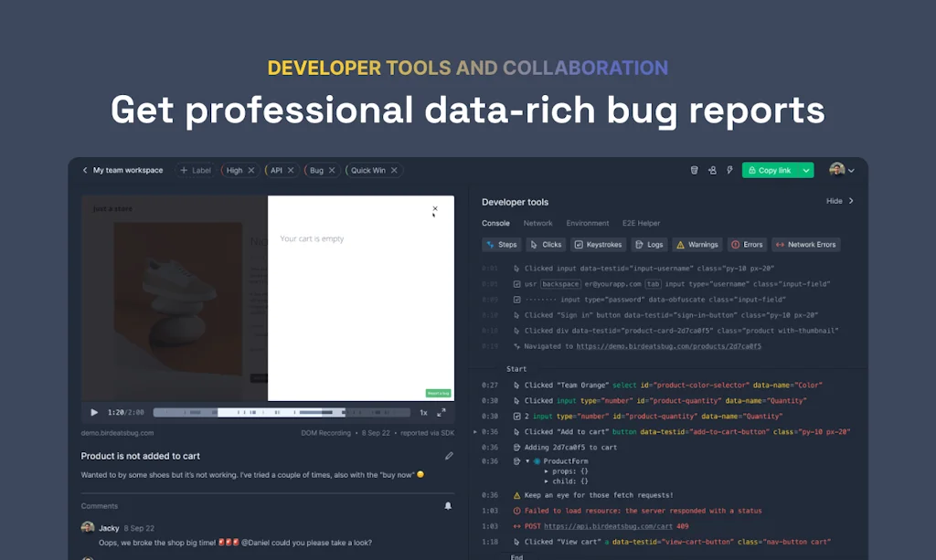936x560 pixels.
Task: Open the E2E Helper tab
Action: click(641, 223)
